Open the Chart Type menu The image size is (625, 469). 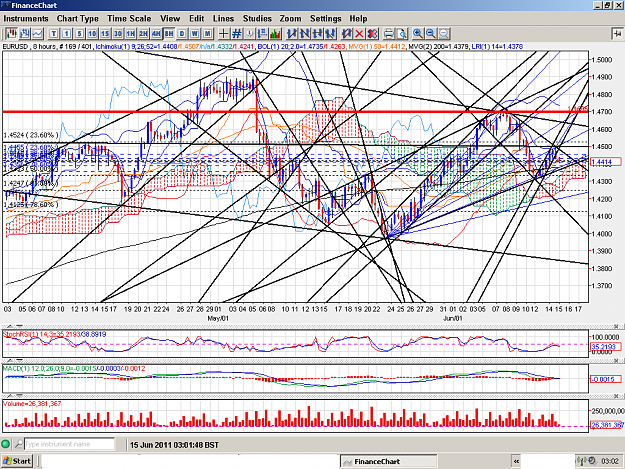(78, 18)
